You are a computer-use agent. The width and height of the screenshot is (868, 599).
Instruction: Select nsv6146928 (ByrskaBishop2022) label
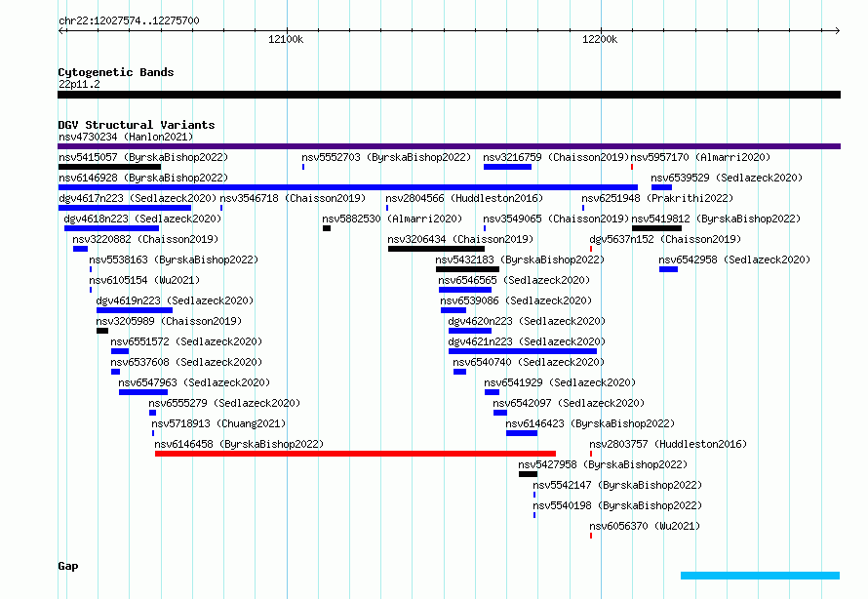pos(143,178)
